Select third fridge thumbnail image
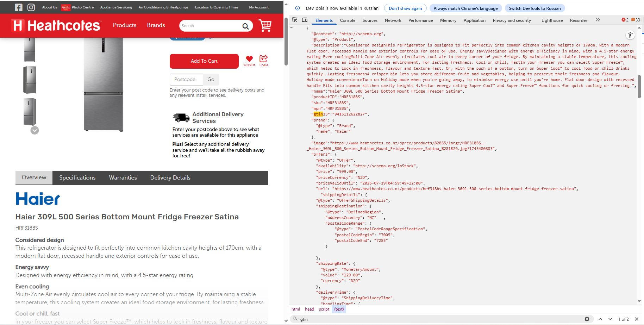This screenshot has height=325, width=644. pyautogui.click(x=30, y=112)
